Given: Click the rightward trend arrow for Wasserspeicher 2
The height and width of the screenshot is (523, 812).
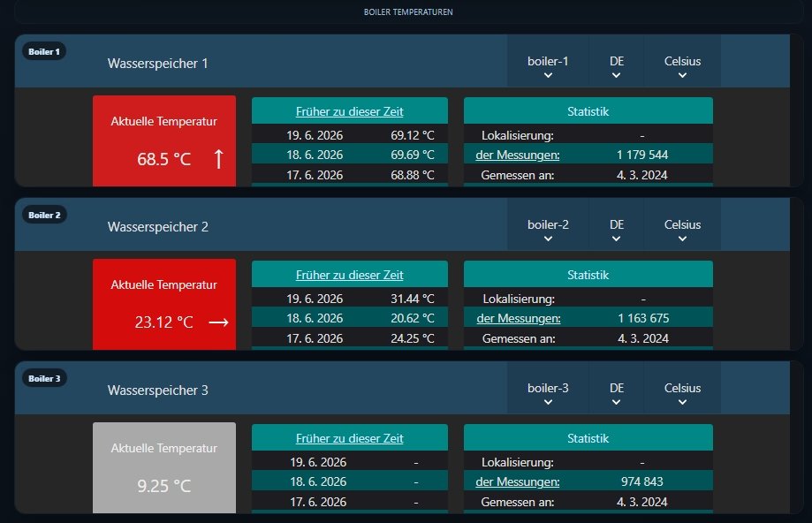Looking at the screenshot, I should point(218,322).
